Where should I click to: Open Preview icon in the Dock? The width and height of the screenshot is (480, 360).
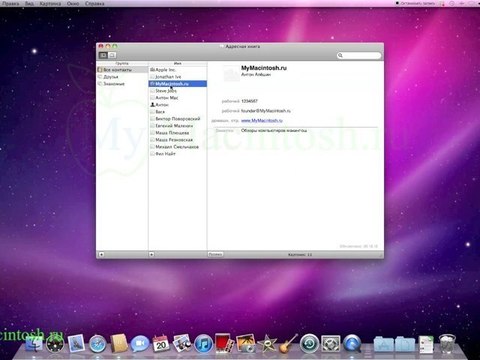[182, 344]
